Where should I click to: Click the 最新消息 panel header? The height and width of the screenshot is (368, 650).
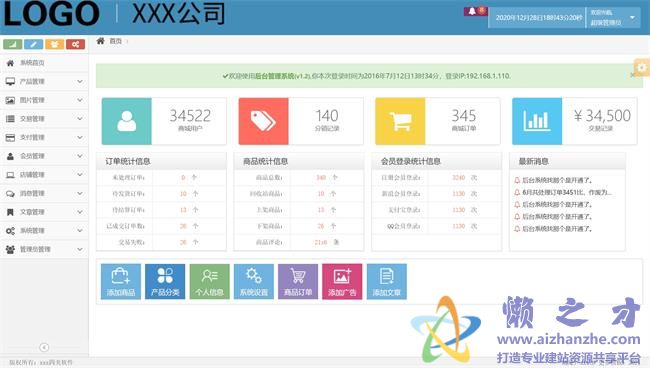(x=567, y=161)
